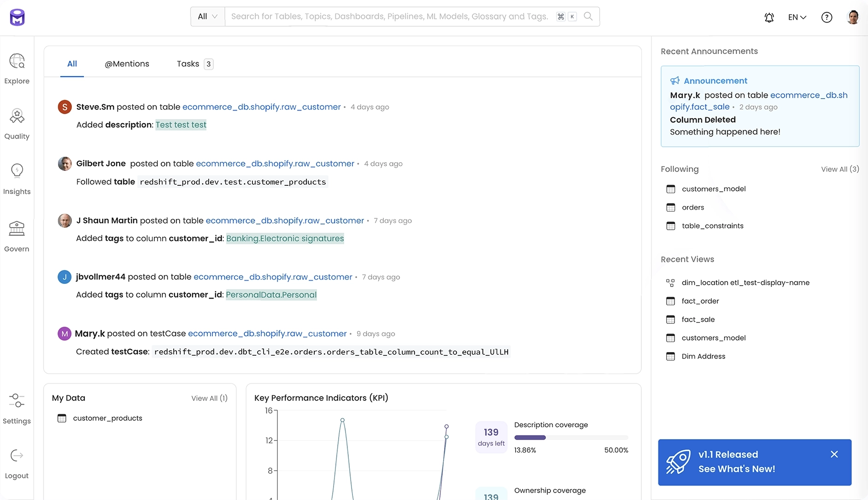The width and height of the screenshot is (868, 500).
Task: Open customer_products in My Data
Action: (x=108, y=418)
